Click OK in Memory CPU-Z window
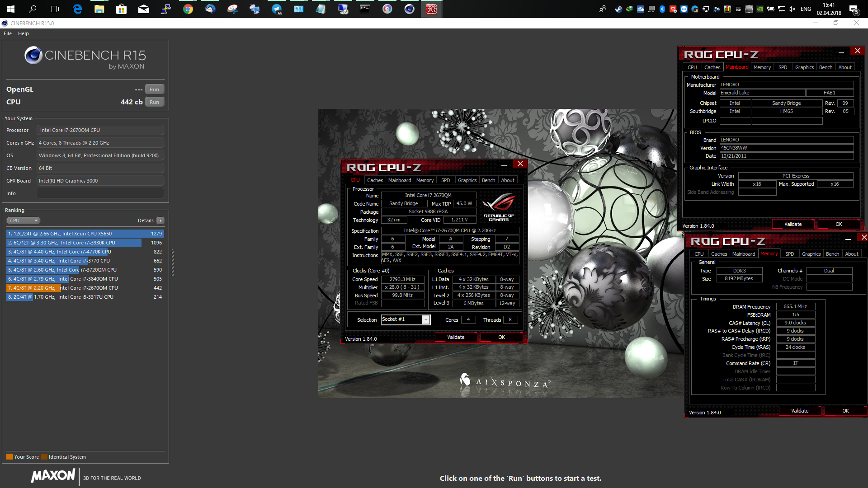 (845, 411)
